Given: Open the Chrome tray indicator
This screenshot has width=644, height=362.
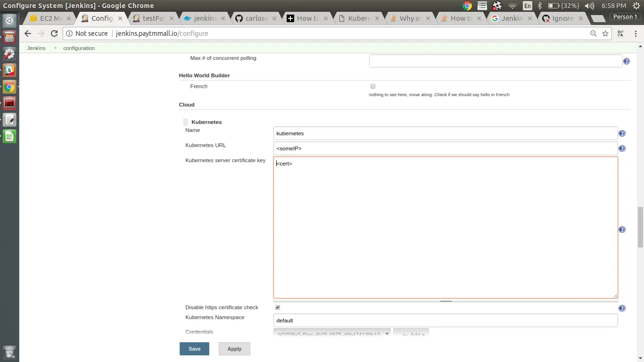Looking at the screenshot, I should 467,6.
